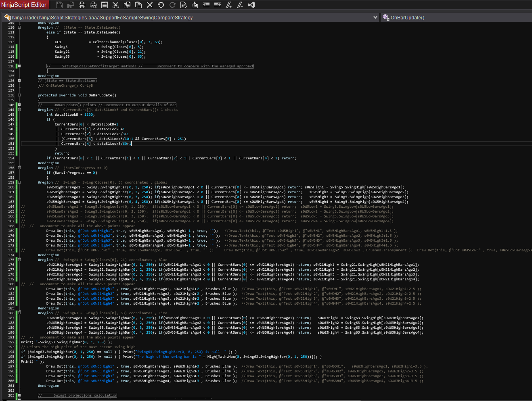The width and height of the screenshot is (532, 401).
Task: Open the Visual Studio icon
Action: tap(251, 5)
